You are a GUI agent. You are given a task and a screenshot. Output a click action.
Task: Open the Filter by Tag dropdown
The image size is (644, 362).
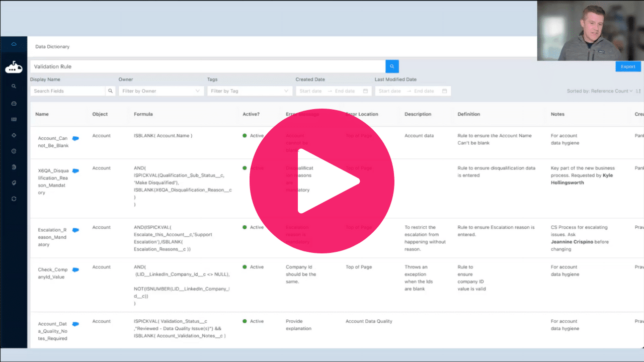[x=250, y=91]
